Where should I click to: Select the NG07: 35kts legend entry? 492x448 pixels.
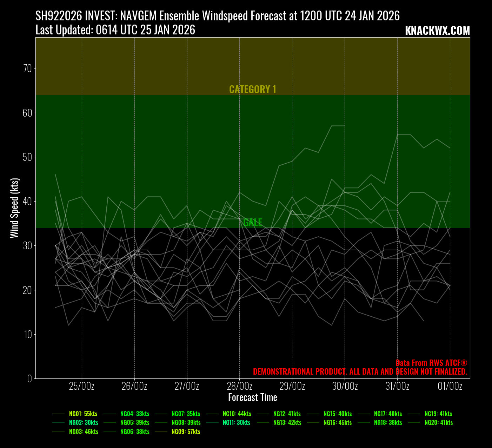[186, 414]
